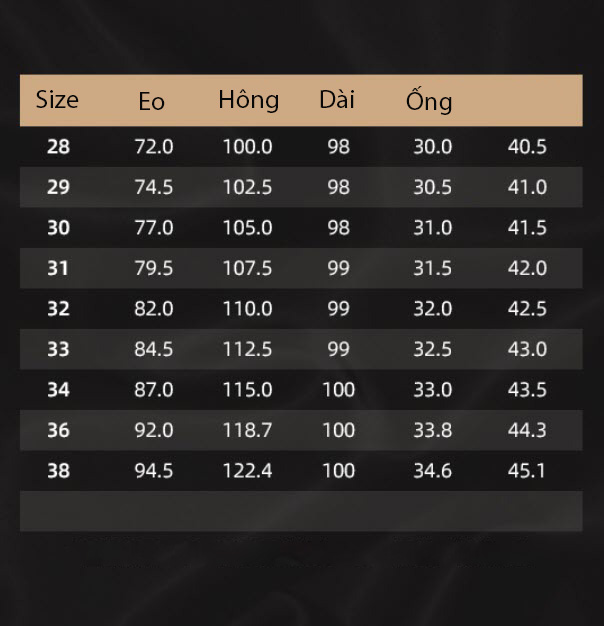The height and width of the screenshot is (626, 604).
Task: Click the Eo column header
Action: click(151, 101)
